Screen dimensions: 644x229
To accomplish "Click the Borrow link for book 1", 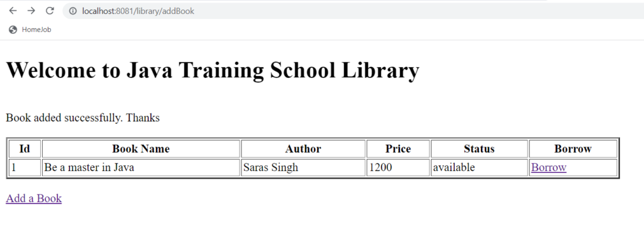I will coord(548,167).
